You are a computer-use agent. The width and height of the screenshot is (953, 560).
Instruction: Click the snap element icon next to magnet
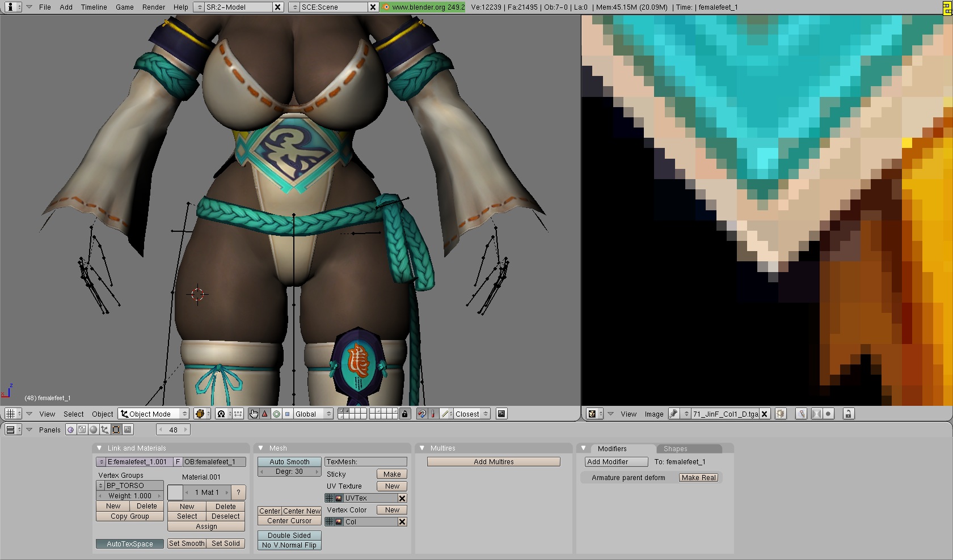click(433, 414)
